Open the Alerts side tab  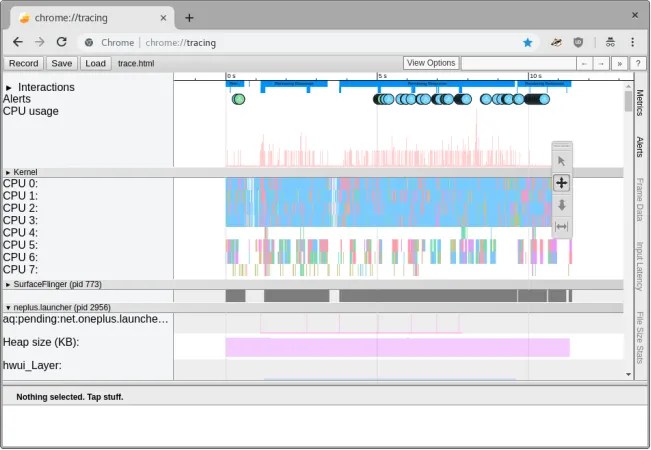[640, 147]
